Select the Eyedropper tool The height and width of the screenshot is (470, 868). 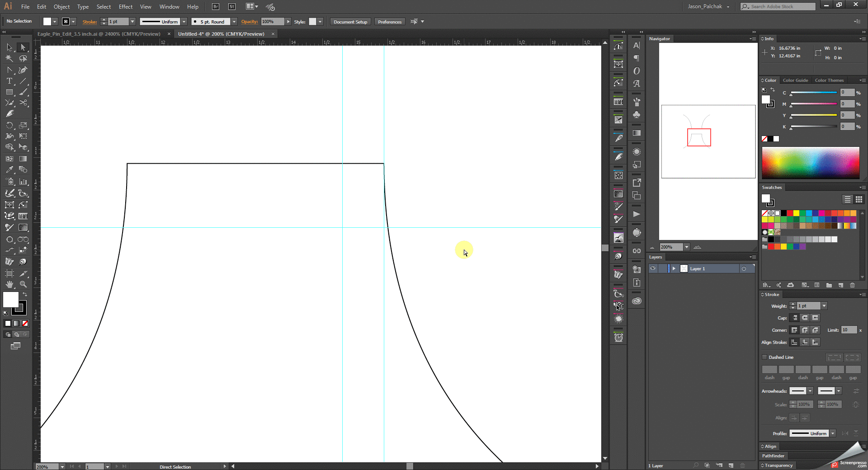coord(9,169)
